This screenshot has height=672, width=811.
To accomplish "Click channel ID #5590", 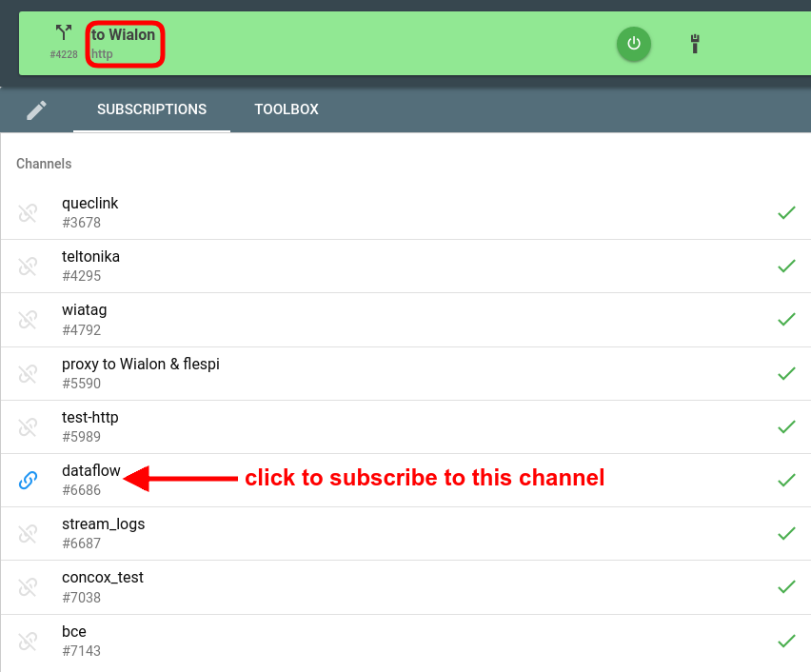I will [81, 384].
